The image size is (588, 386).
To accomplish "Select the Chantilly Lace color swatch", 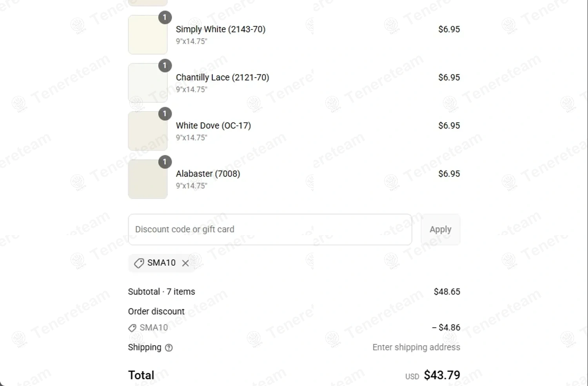I will click(147, 83).
